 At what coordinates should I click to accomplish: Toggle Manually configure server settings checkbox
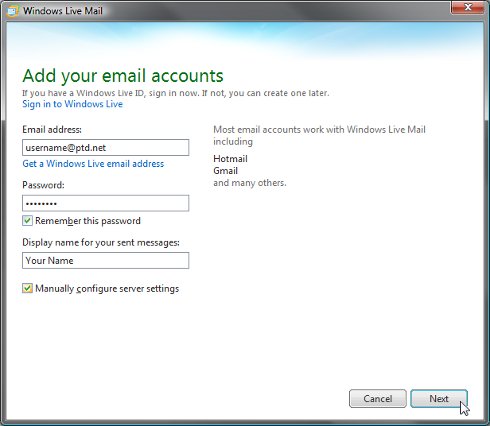point(27,288)
